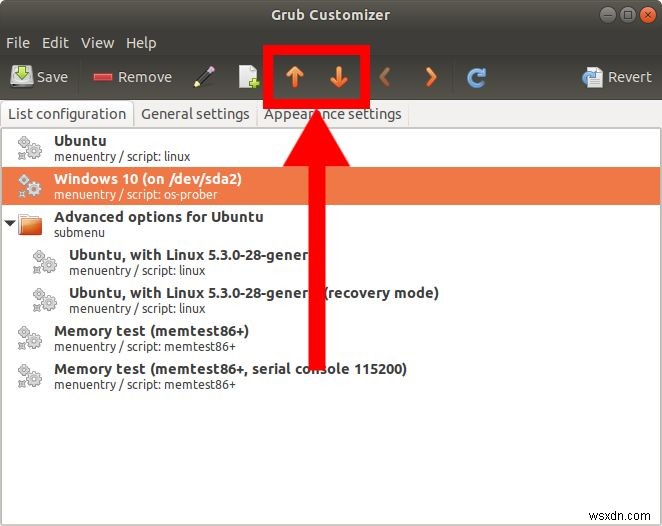The height and width of the screenshot is (526, 662).
Task: Open the File menu
Action: (x=18, y=43)
